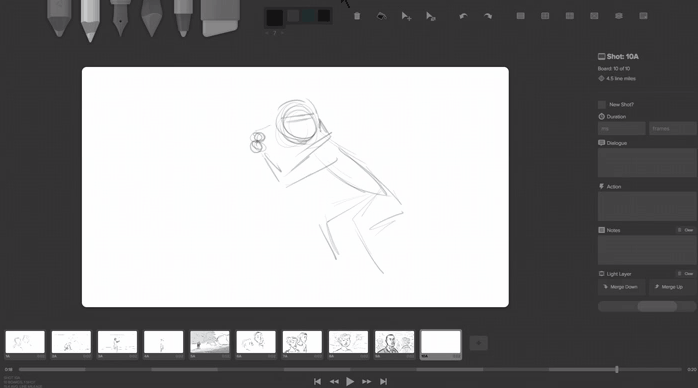Increase brush size with right arrow
Image resolution: width=698 pixels, height=388 pixels.
tap(282, 33)
